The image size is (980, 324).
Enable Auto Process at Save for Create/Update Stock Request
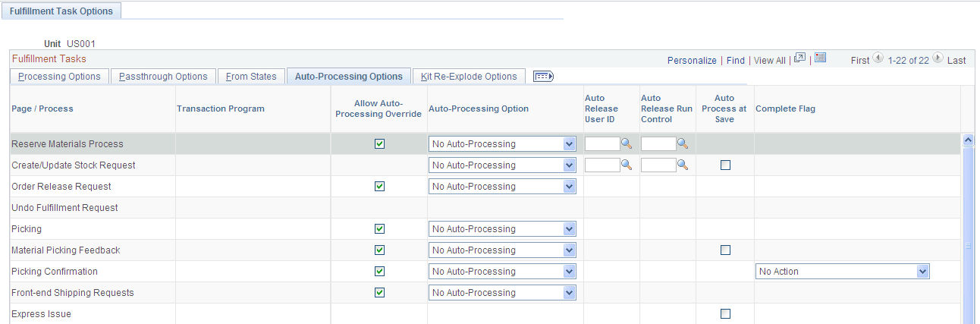725,165
